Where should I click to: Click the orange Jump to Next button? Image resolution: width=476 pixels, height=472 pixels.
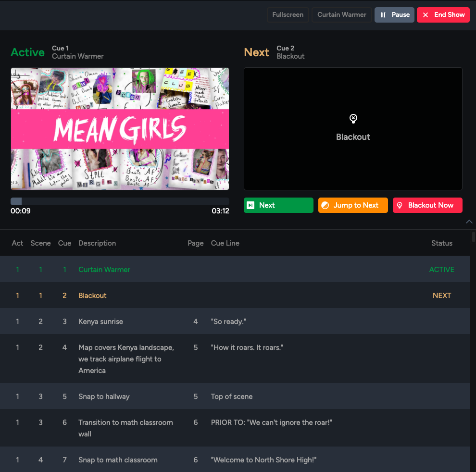click(x=353, y=205)
